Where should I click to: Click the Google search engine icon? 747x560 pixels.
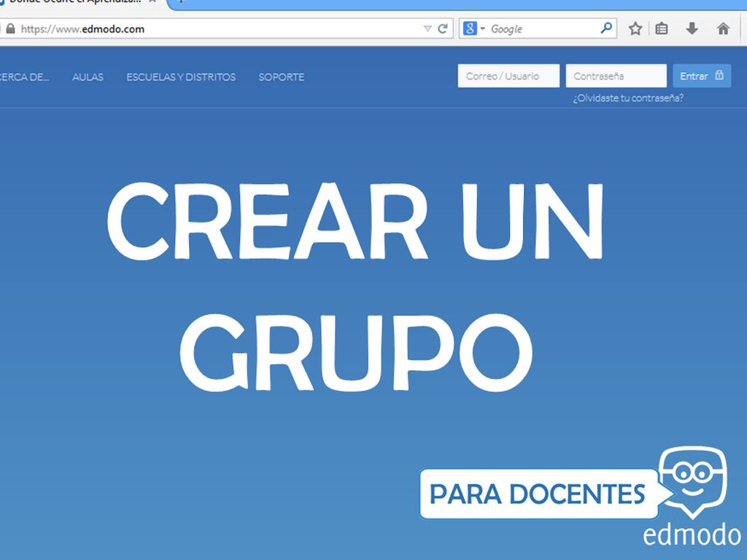471,28
